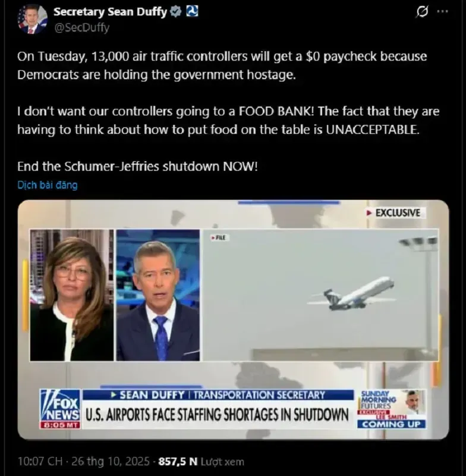Click the Secretary Sean Duffy display name
The width and height of the screenshot is (466, 476).
coord(110,11)
